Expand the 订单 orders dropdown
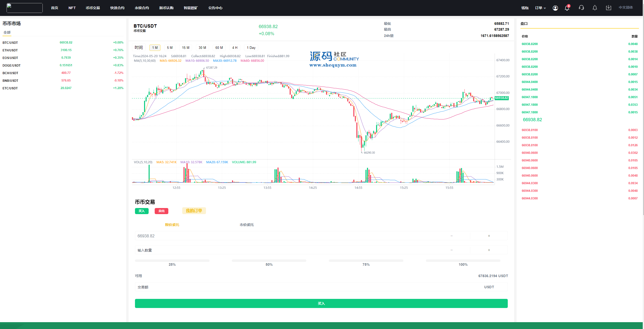Viewport: 644px width, 329px height. (540, 8)
